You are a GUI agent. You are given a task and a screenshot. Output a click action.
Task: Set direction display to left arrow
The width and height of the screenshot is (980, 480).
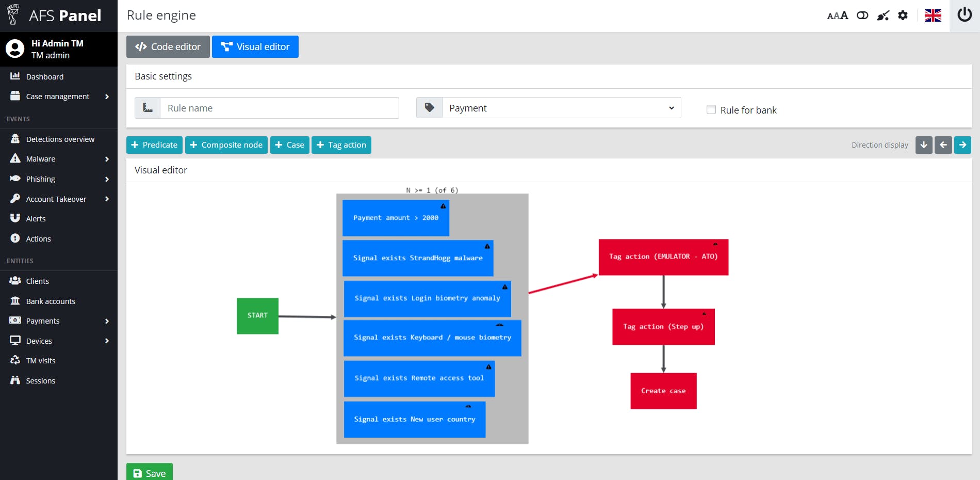pos(943,145)
